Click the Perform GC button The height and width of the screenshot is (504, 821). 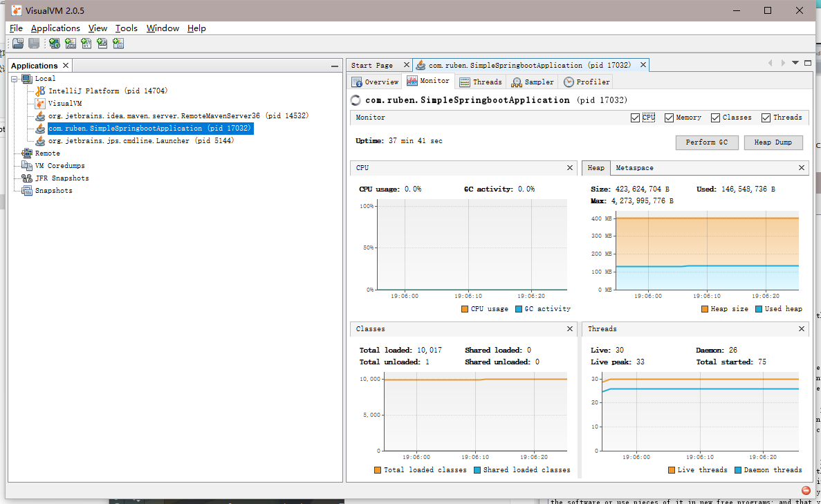click(x=706, y=142)
